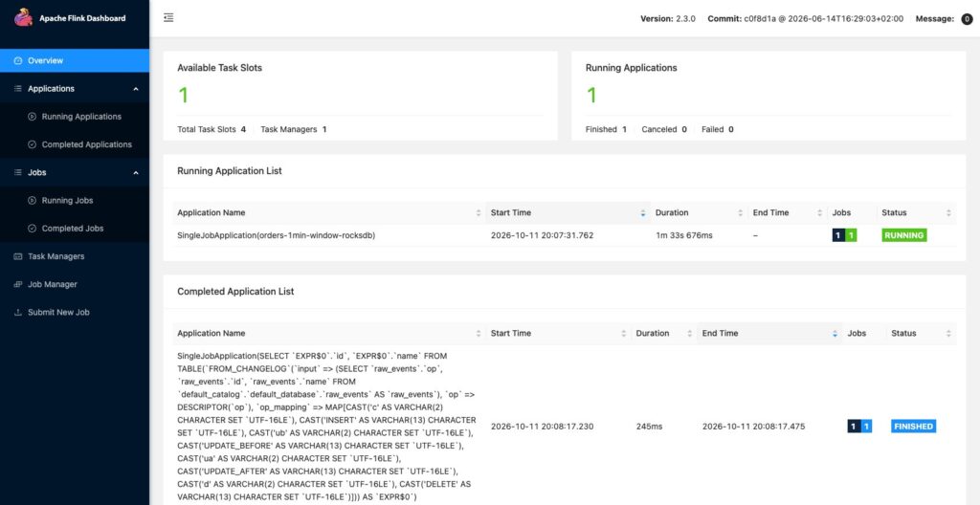The height and width of the screenshot is (505, 980).
Task: Click duration 1m 33s 676ms
Action: [683, 235]
